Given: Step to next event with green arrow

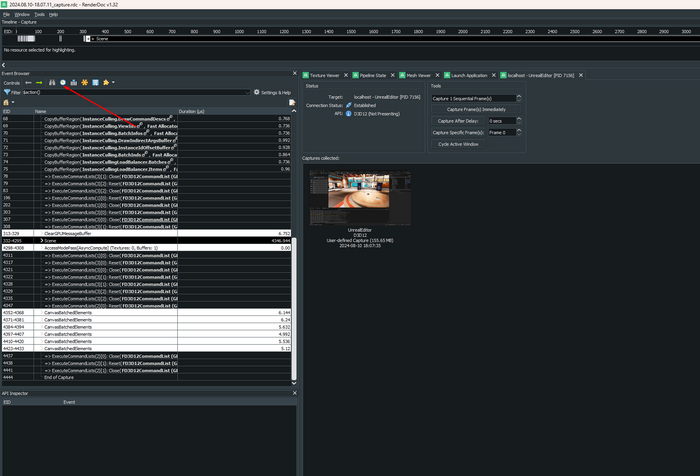Looking at the screenshot, I should pos(39,82).
